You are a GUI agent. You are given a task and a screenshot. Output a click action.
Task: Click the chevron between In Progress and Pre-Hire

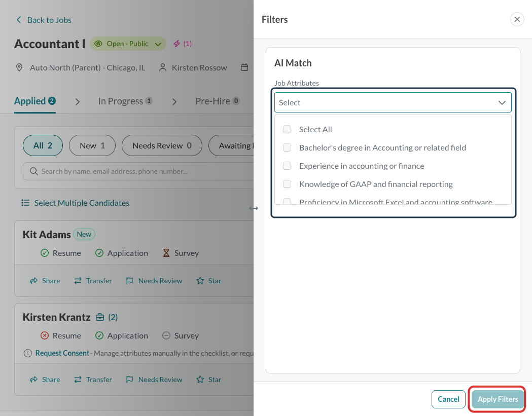tap(174, 102)
